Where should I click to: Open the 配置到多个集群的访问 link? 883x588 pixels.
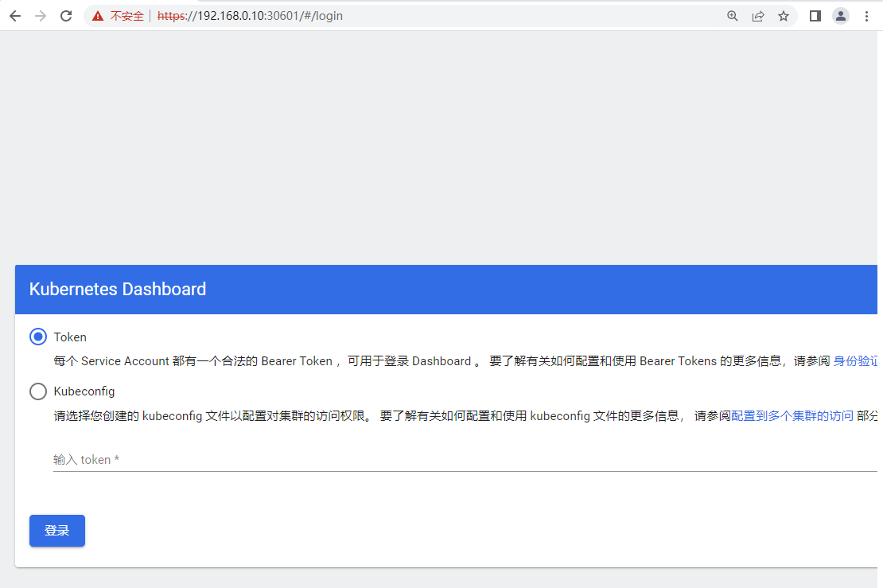click(x=792, y=415)
